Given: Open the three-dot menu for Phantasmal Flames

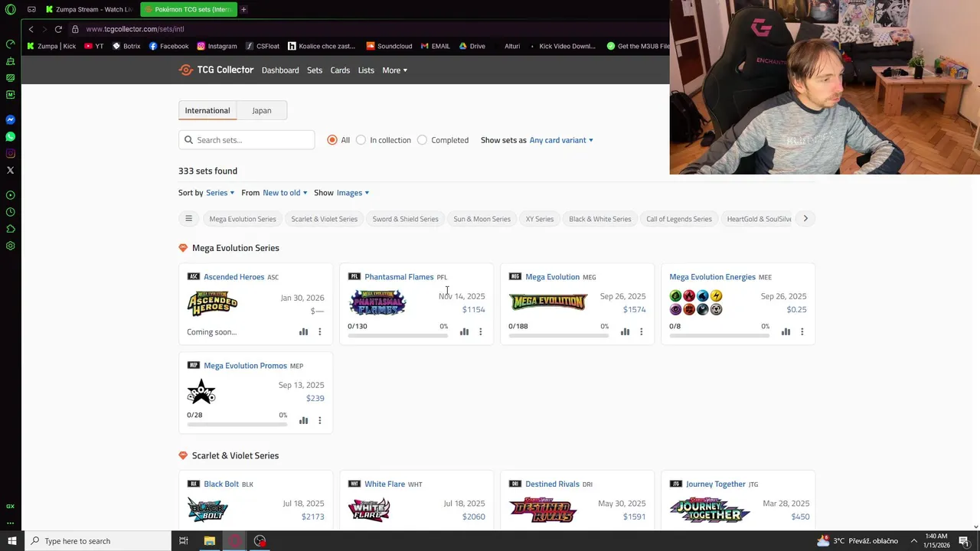Looking at the screenshot, I should tap(481, 332).
